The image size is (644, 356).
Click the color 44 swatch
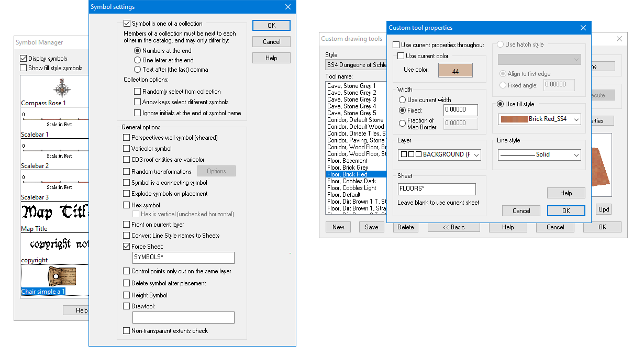(x=455, y=70)
